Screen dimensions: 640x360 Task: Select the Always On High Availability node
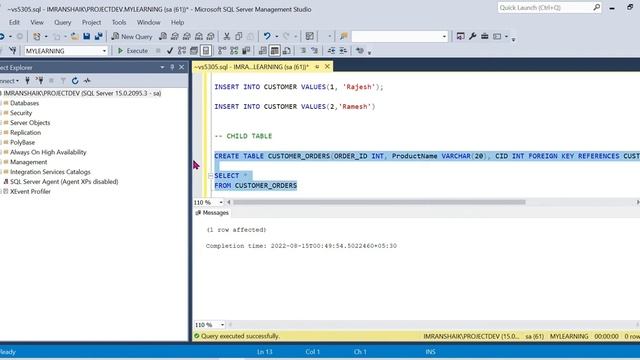click(48, 152)
